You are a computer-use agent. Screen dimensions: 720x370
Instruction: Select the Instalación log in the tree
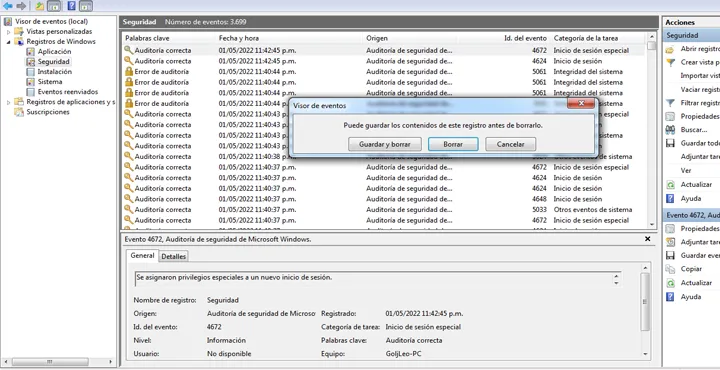pos(55,72)
